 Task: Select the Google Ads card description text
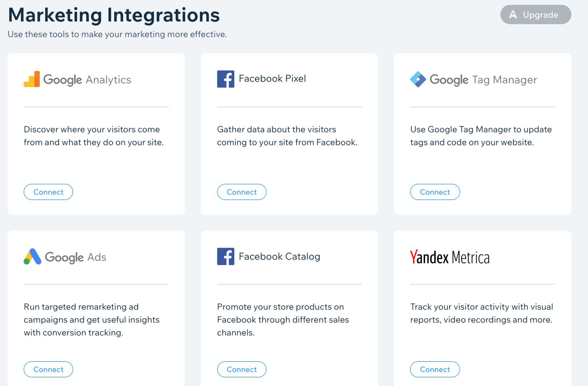coord(92,320)
